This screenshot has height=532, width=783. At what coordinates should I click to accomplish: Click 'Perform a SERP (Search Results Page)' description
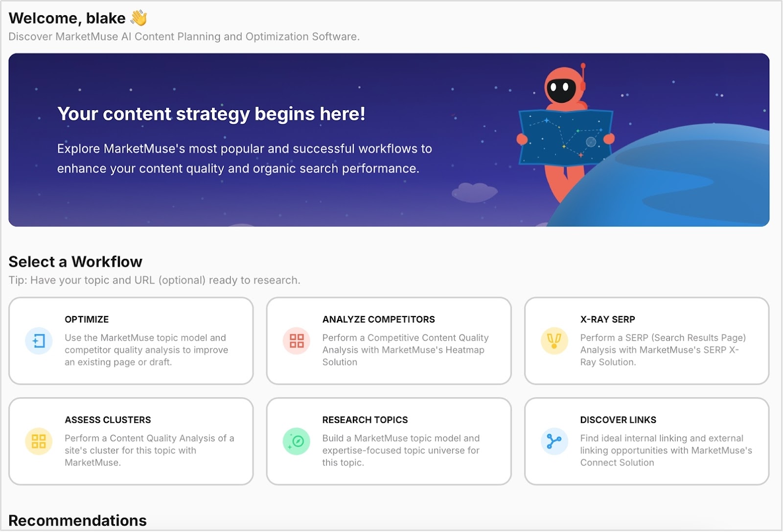[663, 350]
